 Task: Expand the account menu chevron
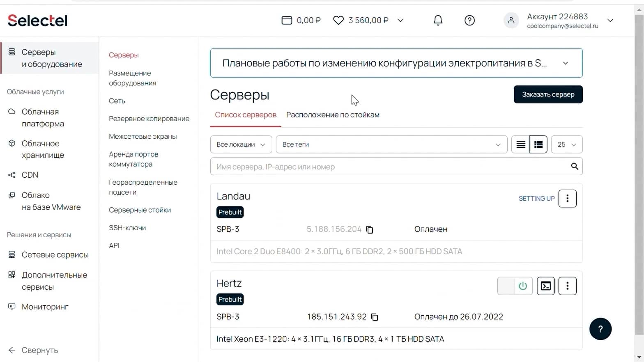pyautogui.click(x=610, y=21)
